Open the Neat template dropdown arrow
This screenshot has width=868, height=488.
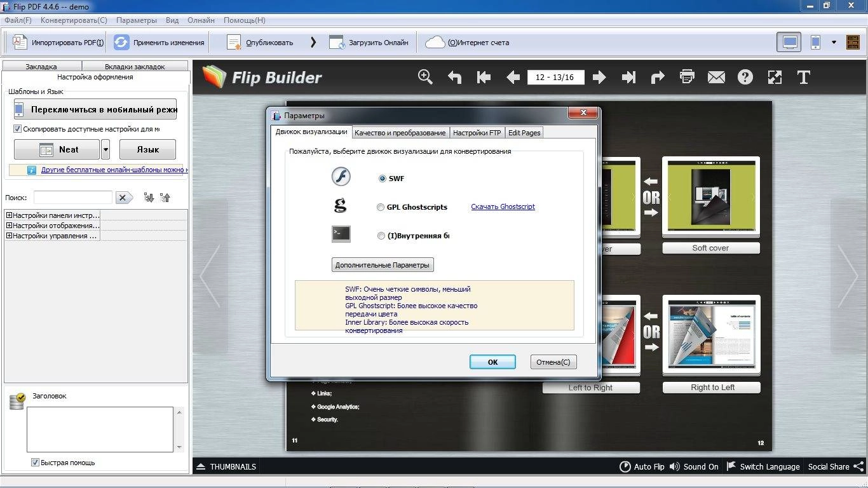tap(105, 149)
